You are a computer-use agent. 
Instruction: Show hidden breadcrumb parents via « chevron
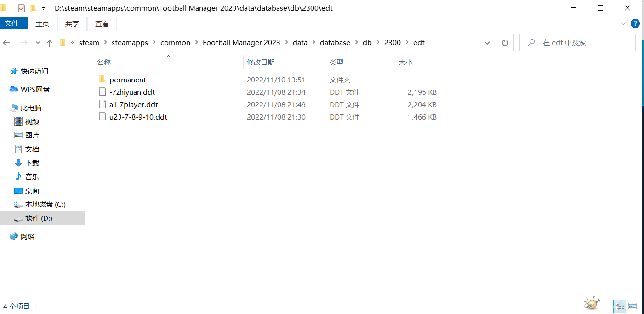[x=73, y=42]
